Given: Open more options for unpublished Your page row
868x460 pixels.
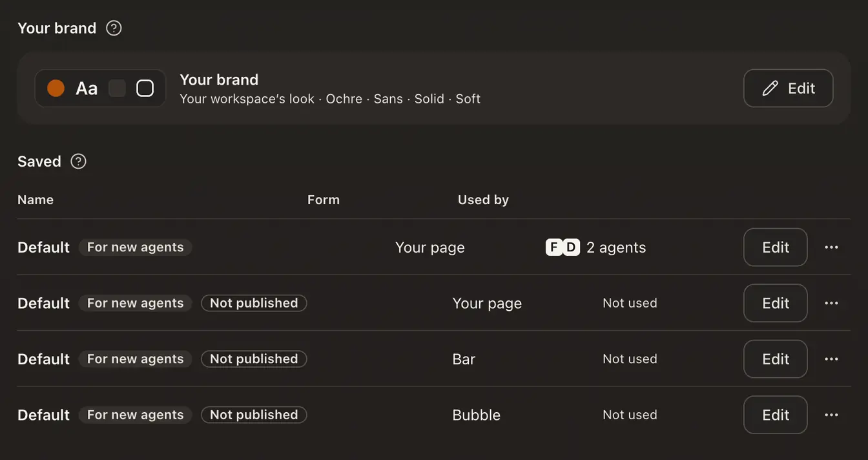Looking at the screenshot, I should (x=831, y=303).
